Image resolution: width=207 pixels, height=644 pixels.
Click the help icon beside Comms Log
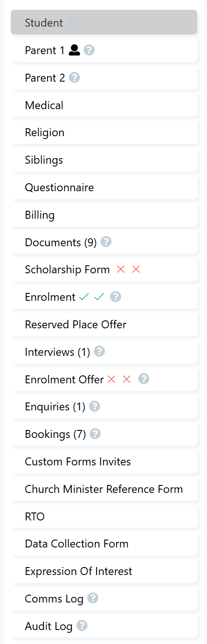93,598
